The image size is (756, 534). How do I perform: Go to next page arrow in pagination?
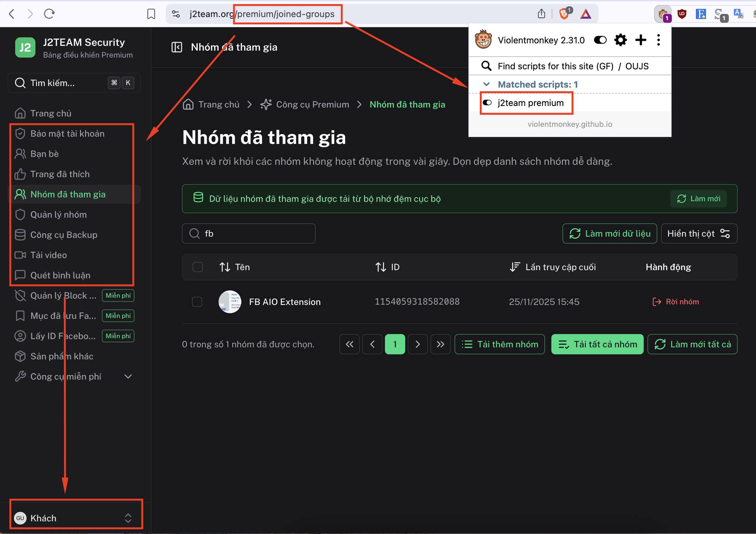coord(417,344)
